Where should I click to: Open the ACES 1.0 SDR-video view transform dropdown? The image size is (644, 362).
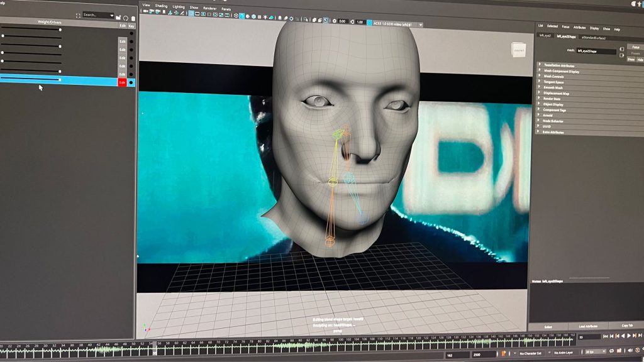tap(398, 25)
